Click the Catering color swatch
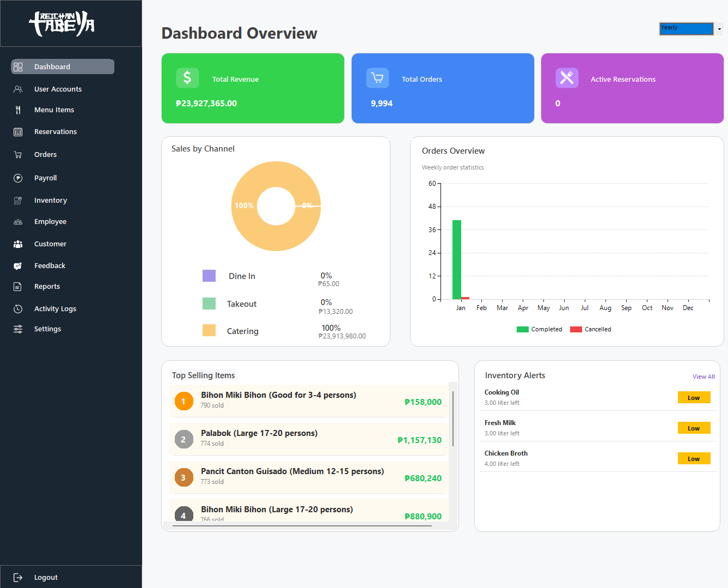728x588 pixels. click(209, 331)
